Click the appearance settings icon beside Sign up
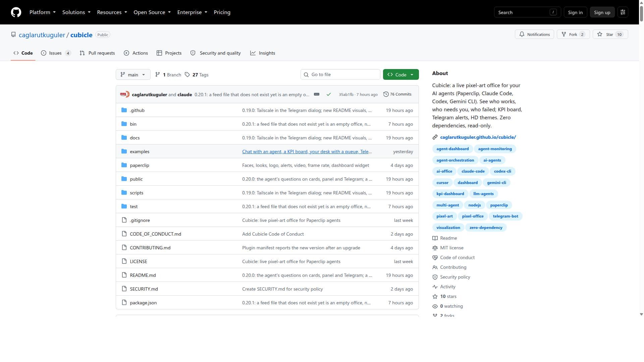644x362 pixels. click(623, 12)
